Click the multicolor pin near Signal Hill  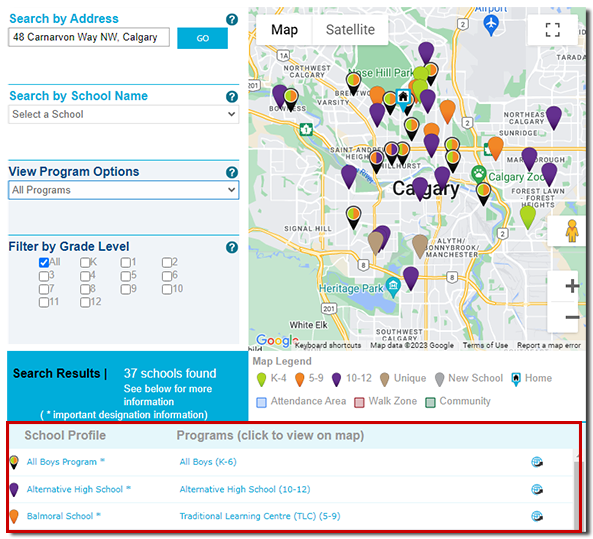(354, 217)
